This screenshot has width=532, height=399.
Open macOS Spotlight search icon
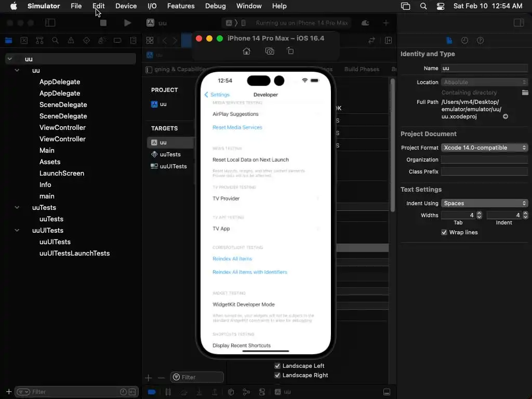tap(423, 6)
